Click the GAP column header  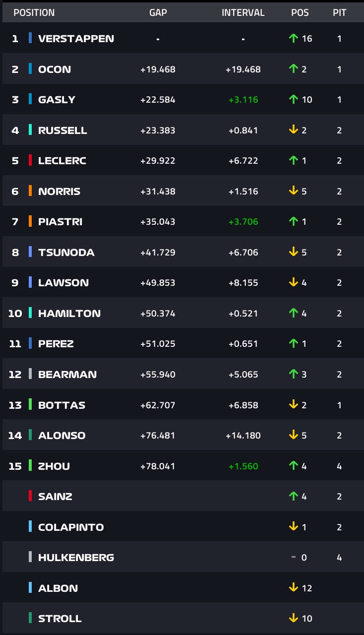click(x=158, y=12)
